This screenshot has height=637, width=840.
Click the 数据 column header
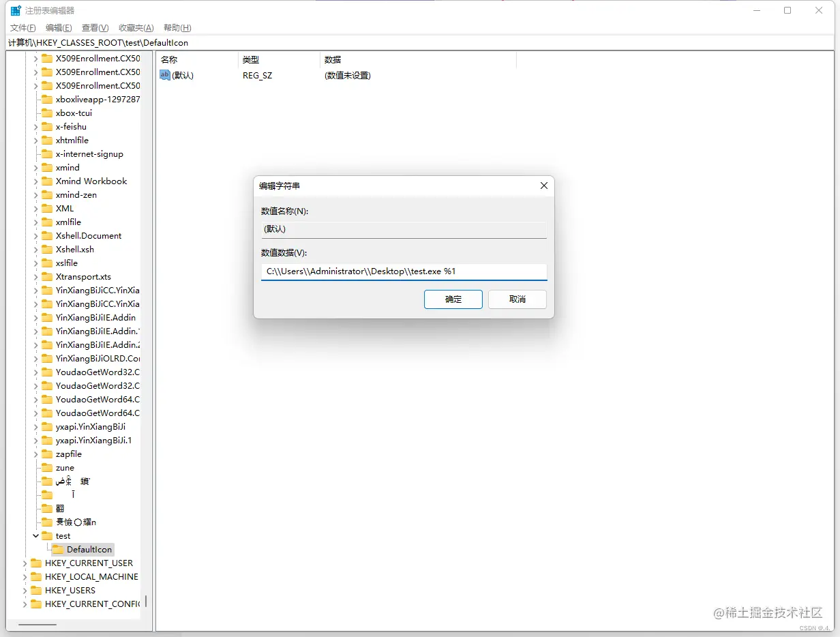point(418,60)
